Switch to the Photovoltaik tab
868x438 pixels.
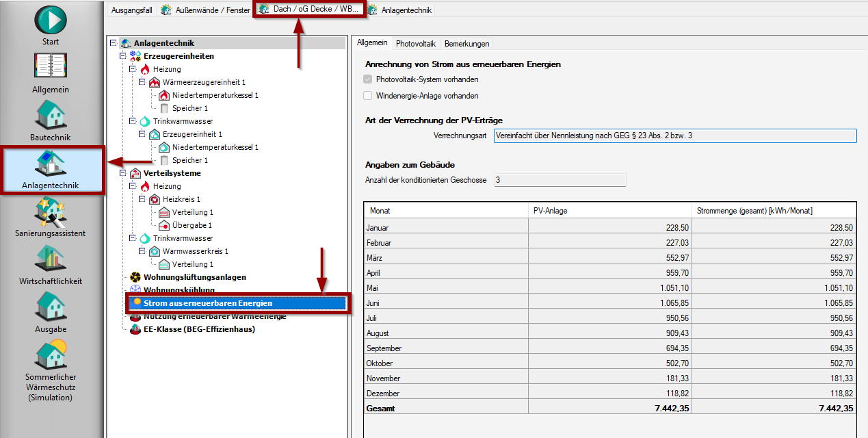pyautogui.click(x=416, y=44)
